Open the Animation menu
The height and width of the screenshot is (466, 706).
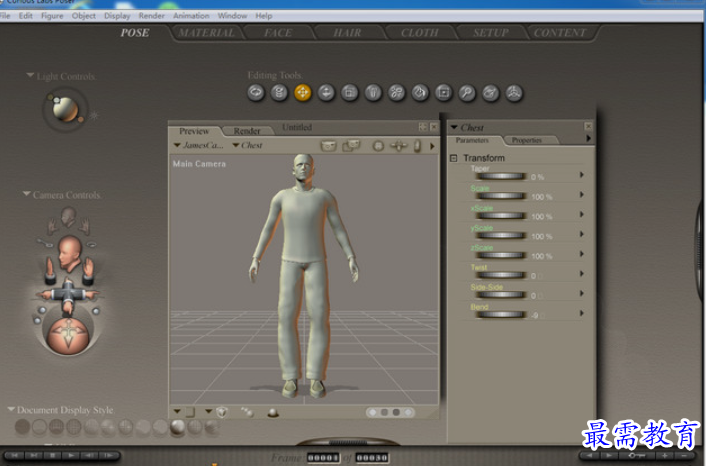pyautogui.click(x=191, y=16)
